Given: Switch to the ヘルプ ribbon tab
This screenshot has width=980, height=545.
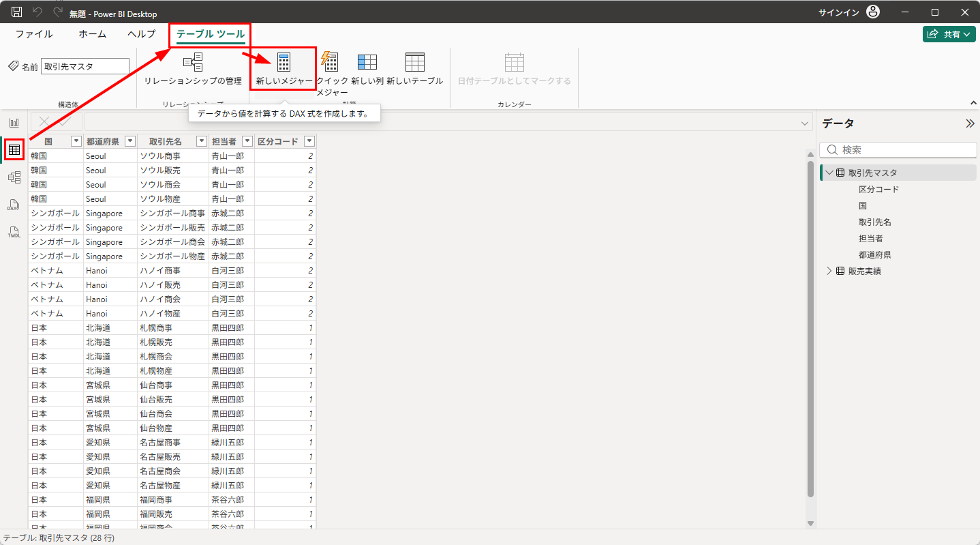Looking at the screenshot, I should click(x=141, y=34).
